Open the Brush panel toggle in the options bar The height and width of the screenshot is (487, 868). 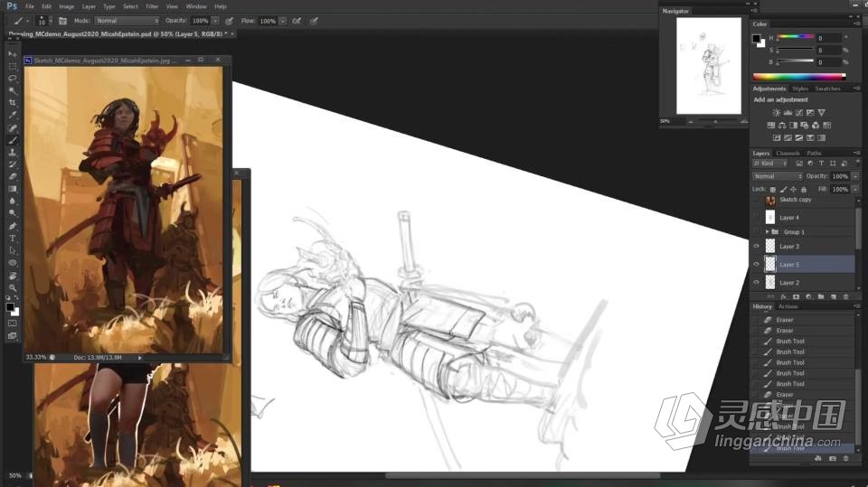(62, 21)
